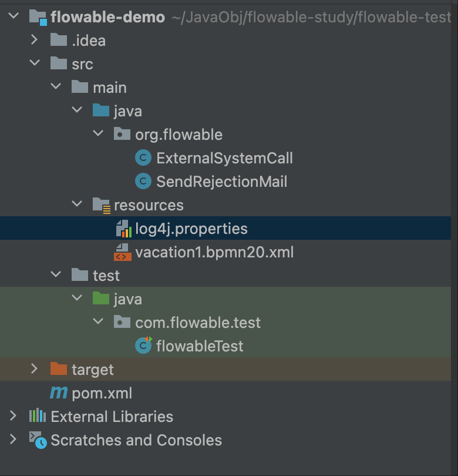Image resolution: width=458 pixels, height=476 pixels.
Task: Collapse the test folder
Action: click(x=56, y=275)
